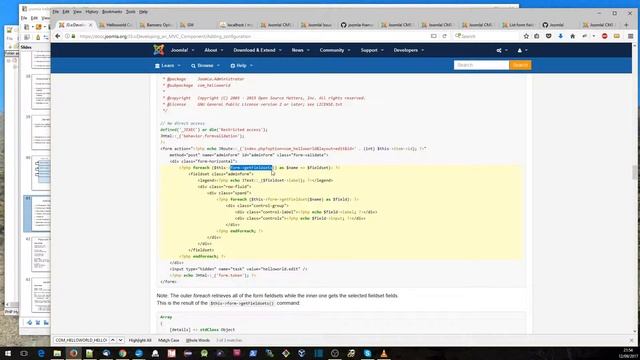The image size is (640, 360).
Task: Open Firefox Tools menu
Action: click(x=130, y=12)
